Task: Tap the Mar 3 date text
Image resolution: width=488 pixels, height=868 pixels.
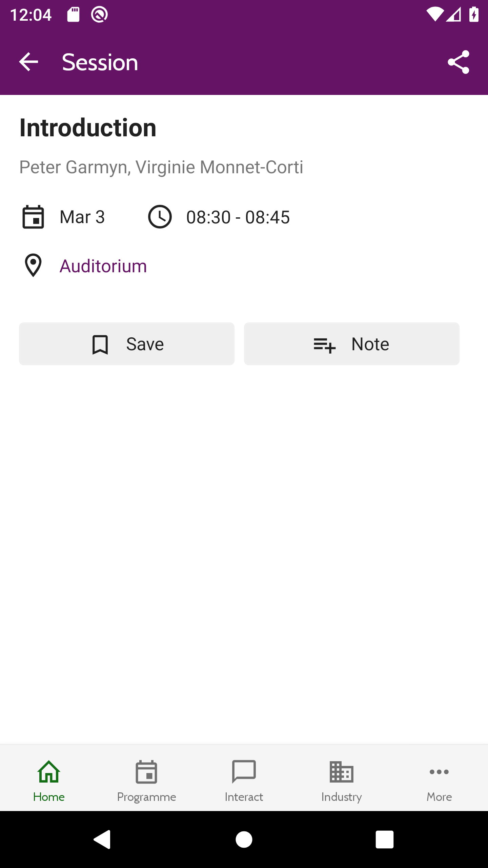Action: pyautogui.click(x=82, y=217)
